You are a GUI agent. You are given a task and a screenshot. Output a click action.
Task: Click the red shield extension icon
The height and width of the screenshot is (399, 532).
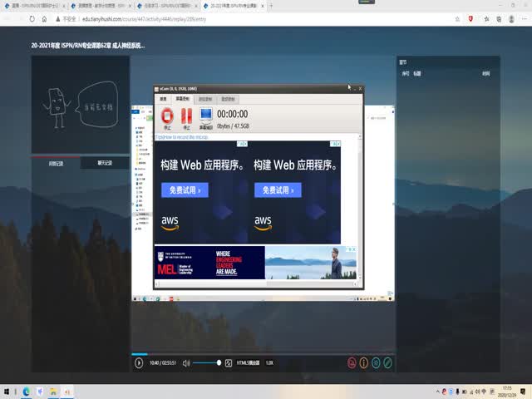point(470,19)
